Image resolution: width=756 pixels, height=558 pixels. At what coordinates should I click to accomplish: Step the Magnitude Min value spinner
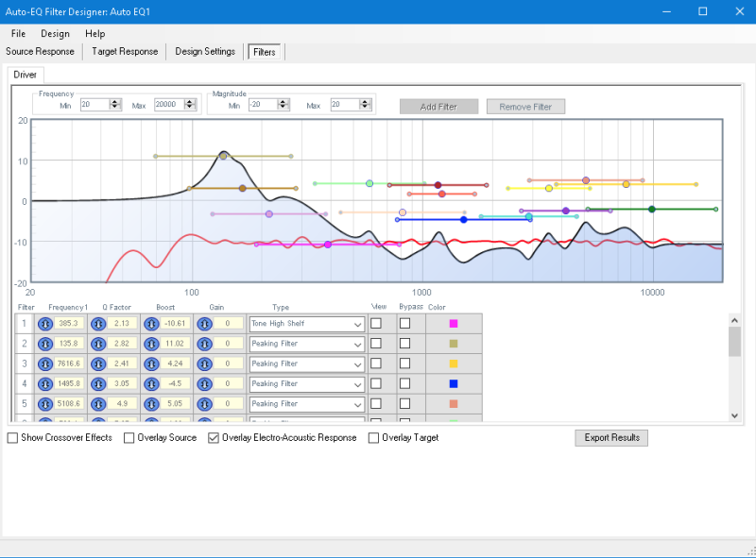point(283,104)
